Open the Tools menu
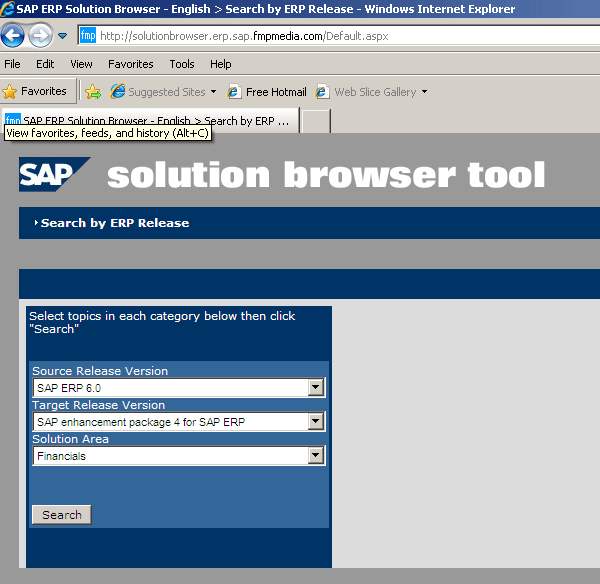 point(182,64)
